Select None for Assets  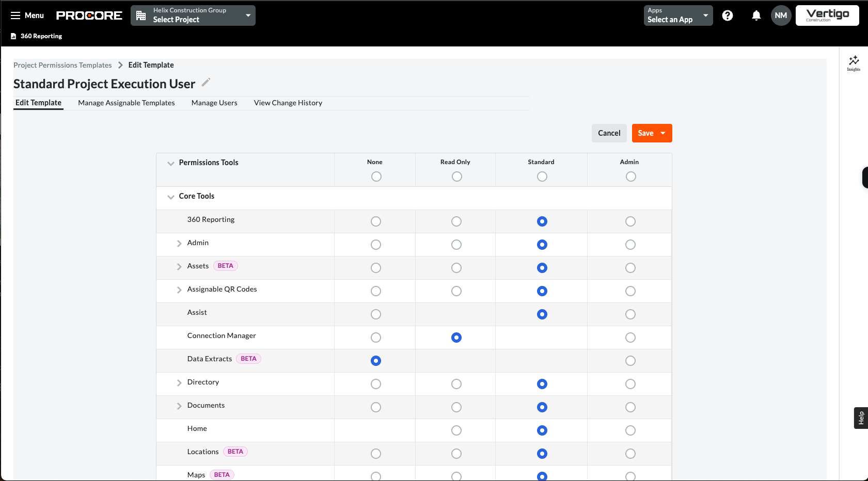click(376, 268)
